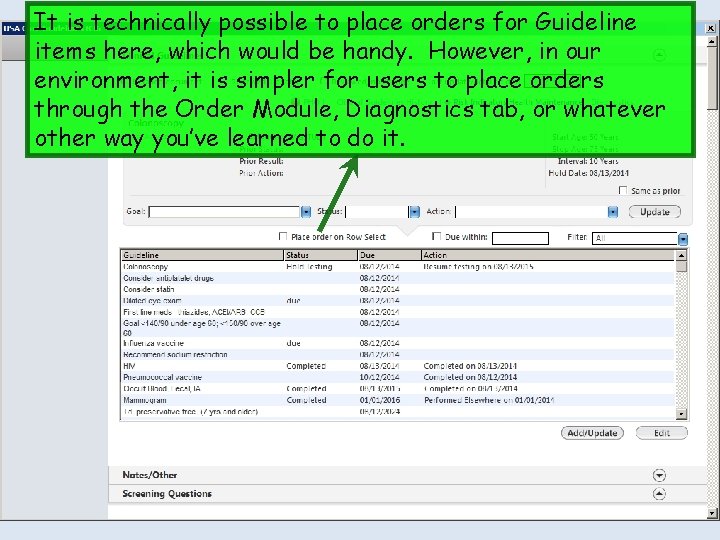Select the 'Dilated eye exam' row
Screen dimensions: 720x540
[x=398, y=301]
